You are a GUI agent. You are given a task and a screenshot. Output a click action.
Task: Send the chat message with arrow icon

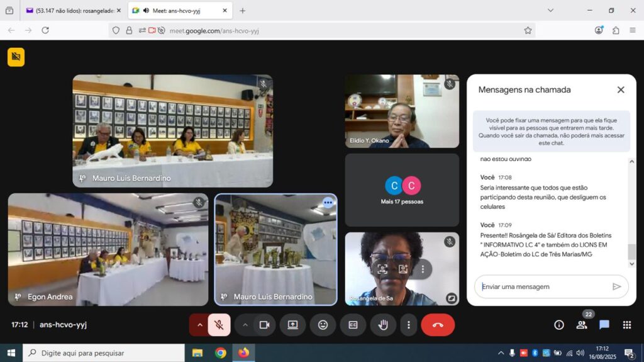616,286
